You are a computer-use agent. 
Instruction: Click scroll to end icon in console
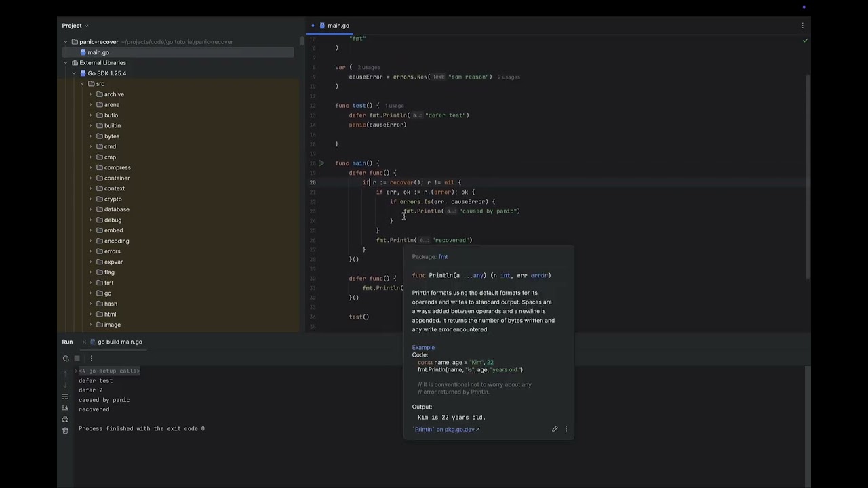point(65,408)
